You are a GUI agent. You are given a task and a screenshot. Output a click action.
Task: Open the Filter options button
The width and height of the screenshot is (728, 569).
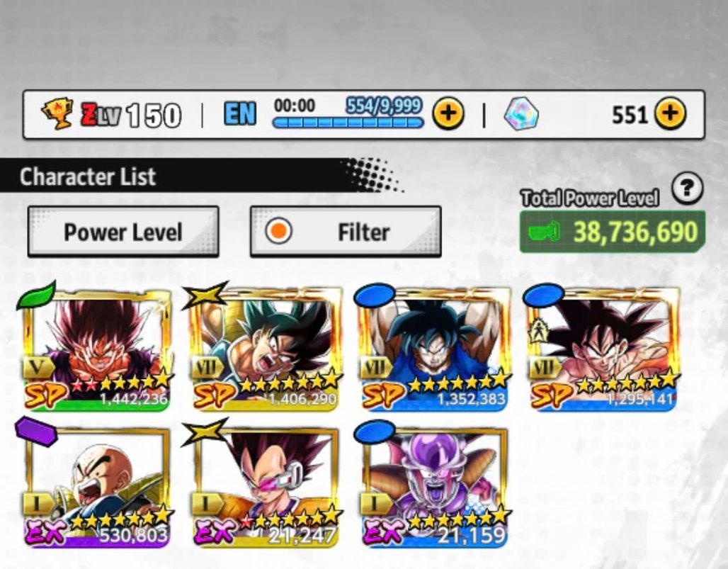pos(346,231)
